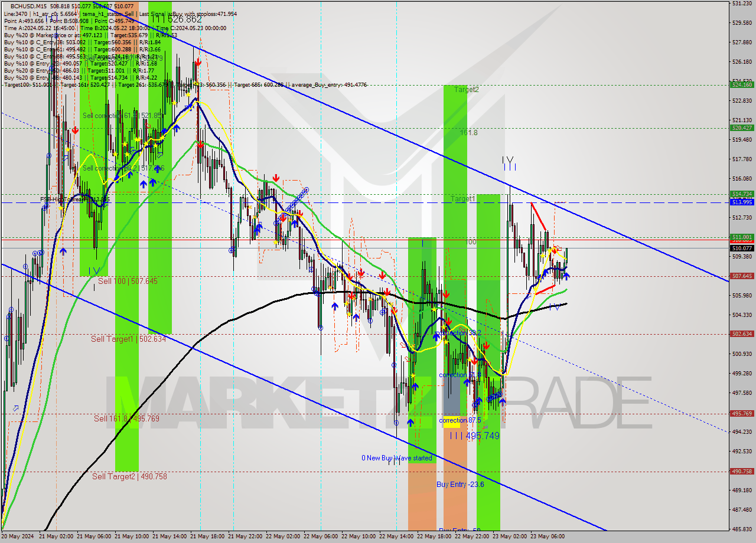Click the '21 May 14:00' time label
Viewport: 756px width, 543px height.
point(170,537)
